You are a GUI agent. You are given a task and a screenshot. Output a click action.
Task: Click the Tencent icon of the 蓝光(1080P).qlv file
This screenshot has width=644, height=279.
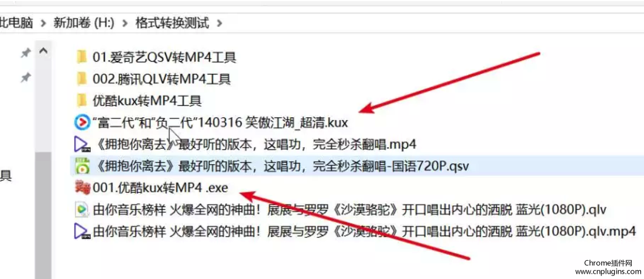coord(82,210)
